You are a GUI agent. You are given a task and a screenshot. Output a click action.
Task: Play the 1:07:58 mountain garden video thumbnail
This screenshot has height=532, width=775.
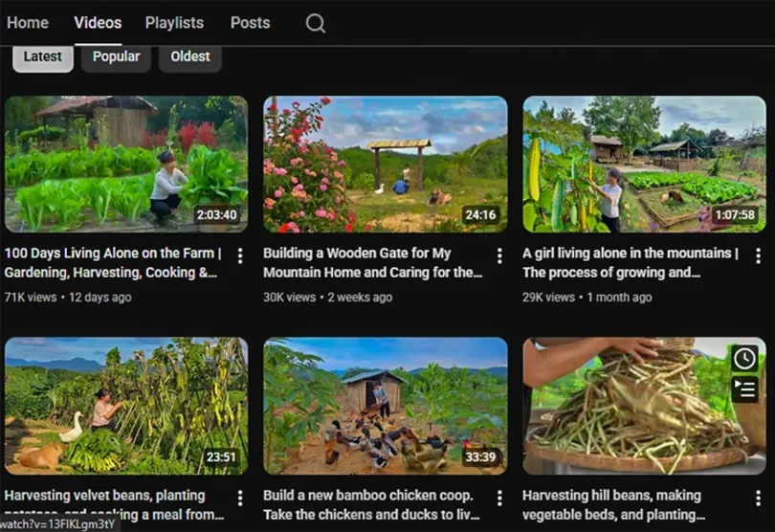(644, 164)
